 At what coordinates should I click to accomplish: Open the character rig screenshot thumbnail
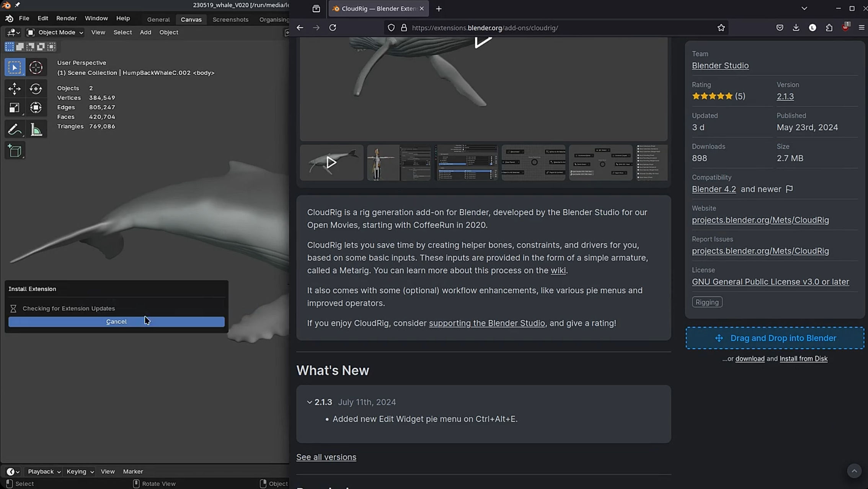pos(399,163)
